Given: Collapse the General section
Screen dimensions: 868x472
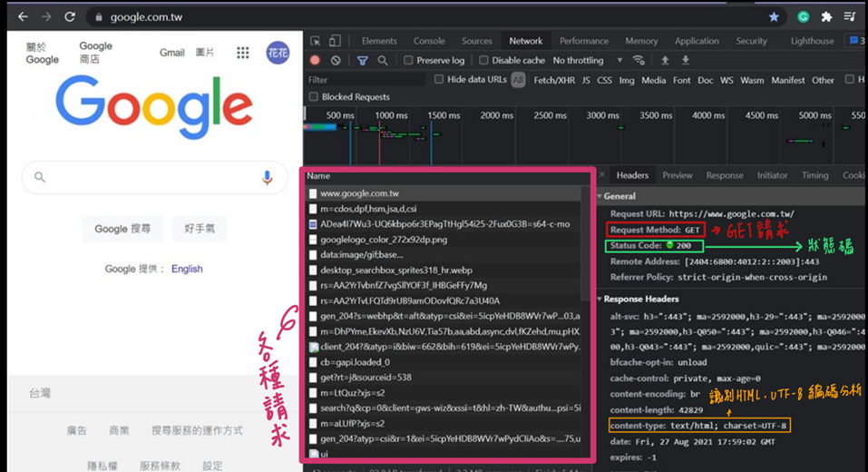Looking at the screenshot, I should point(600,196).
